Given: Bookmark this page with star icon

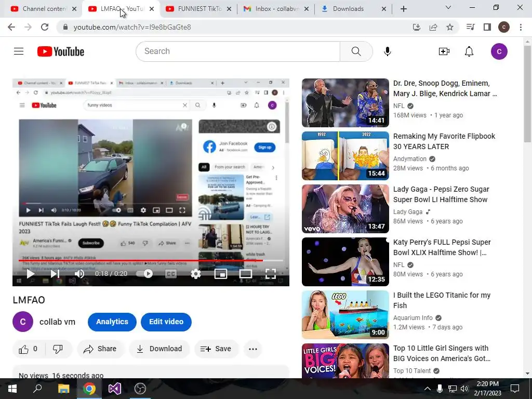Looking at the screenshot, I should click(449, 27).
